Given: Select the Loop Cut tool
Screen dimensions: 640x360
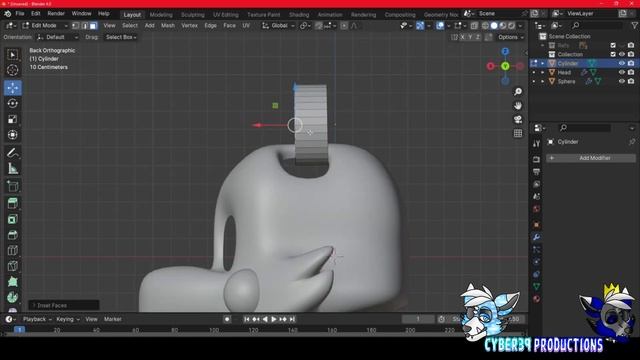Looking at the screenshot, I should click(x=13, y=251).
